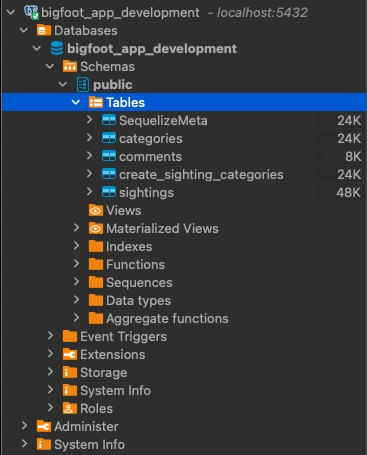Expand the Event Triggers folder arrow
This screenshot has width=367, height=455.
pyautogui.click(x=50, y=336)
